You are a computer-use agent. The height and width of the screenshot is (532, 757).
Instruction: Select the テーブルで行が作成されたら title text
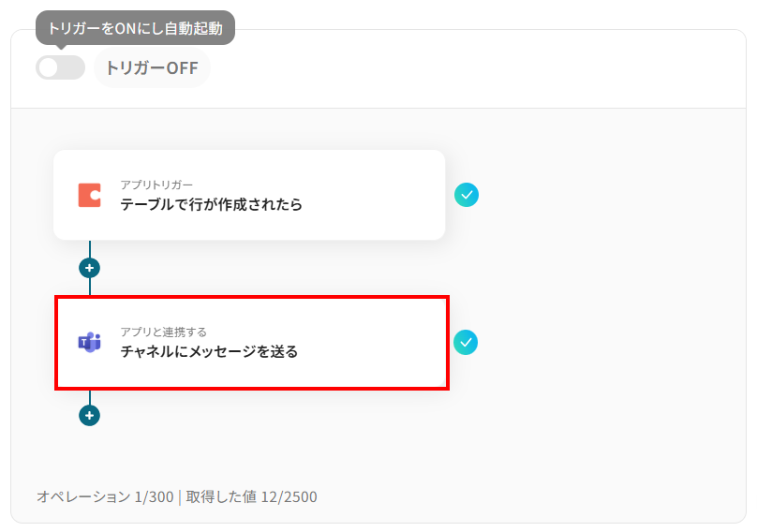coord(211,204)
